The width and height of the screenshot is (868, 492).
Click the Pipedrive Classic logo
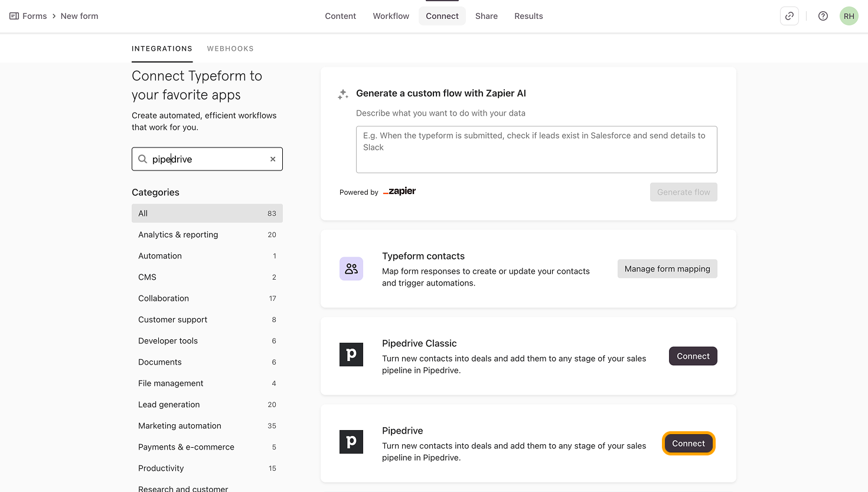coord(351,355)
